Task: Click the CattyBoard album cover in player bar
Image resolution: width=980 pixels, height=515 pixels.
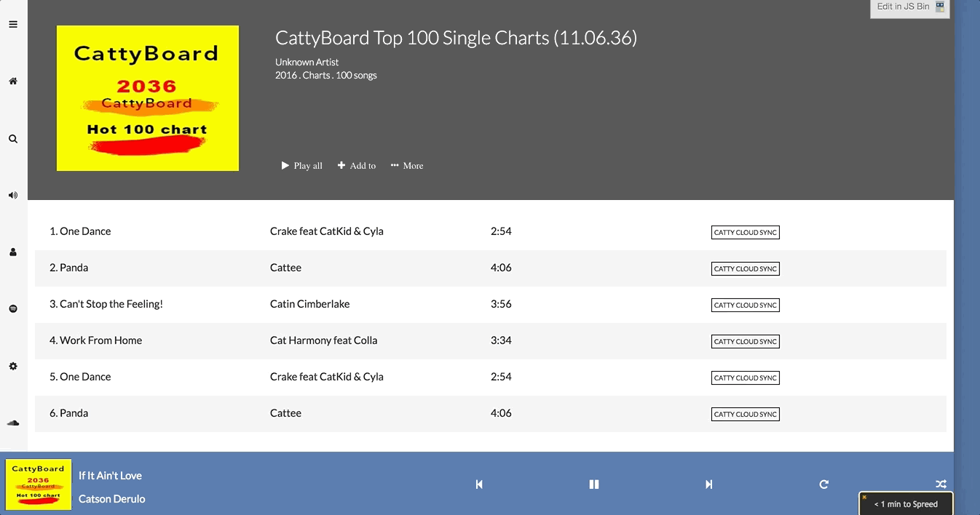Action: [39, 484]
